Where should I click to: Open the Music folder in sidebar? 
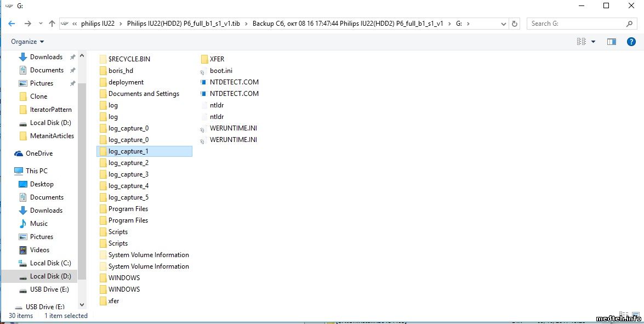coord(38,224)
